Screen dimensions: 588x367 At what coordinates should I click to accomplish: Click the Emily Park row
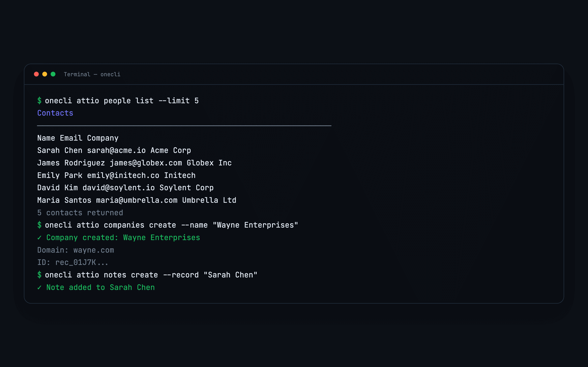pos(116,175)
